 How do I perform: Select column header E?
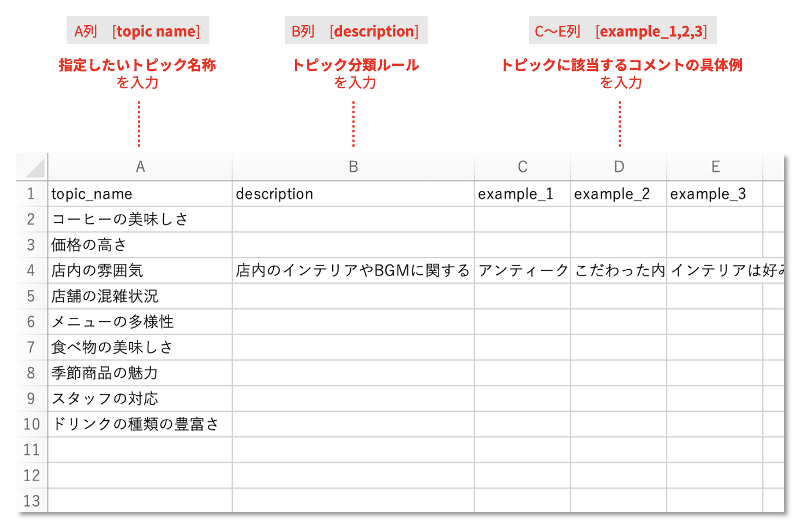click(715, 166)
